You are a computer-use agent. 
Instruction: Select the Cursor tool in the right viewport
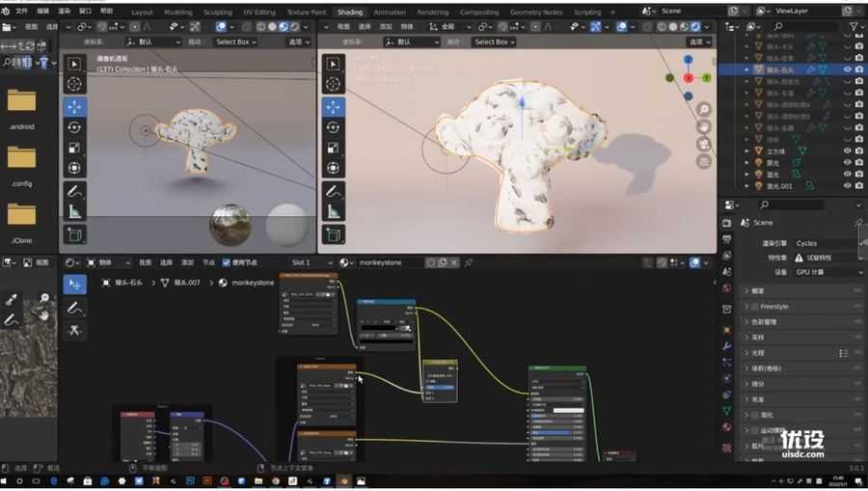pyautogui.click(x=333, y=84)
